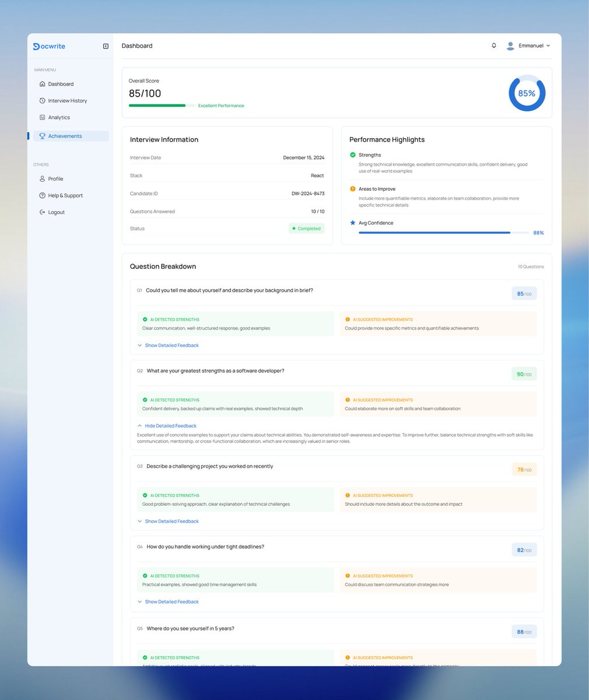Open notifications bell icon
Screen dimensions: 589x700
tap(494, 45)
